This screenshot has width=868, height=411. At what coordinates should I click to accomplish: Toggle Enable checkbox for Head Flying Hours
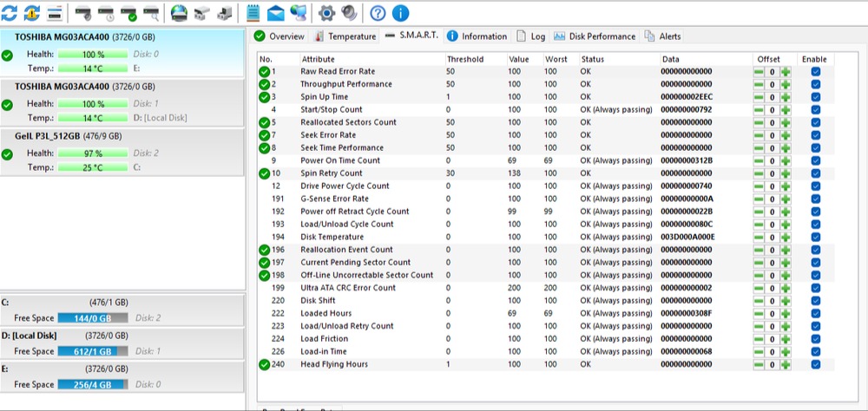[x=815, y=365]
